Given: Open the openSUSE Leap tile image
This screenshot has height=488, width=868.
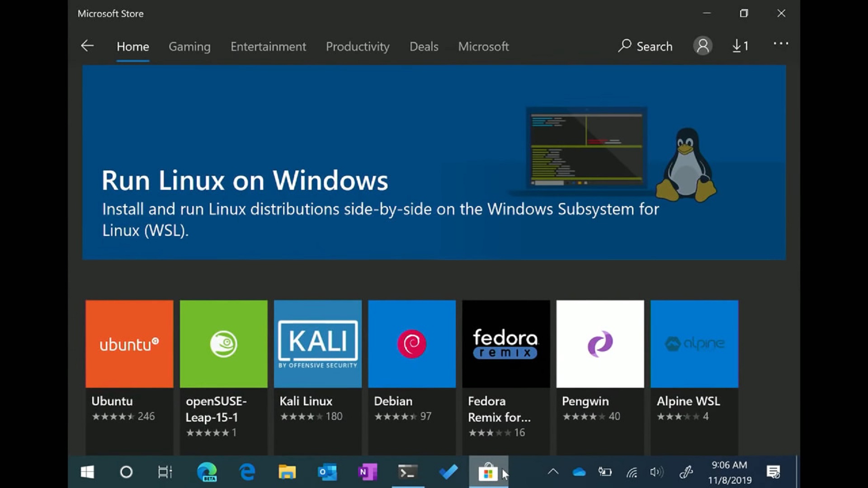Looking at the screenshot, I should coord(223,344).
